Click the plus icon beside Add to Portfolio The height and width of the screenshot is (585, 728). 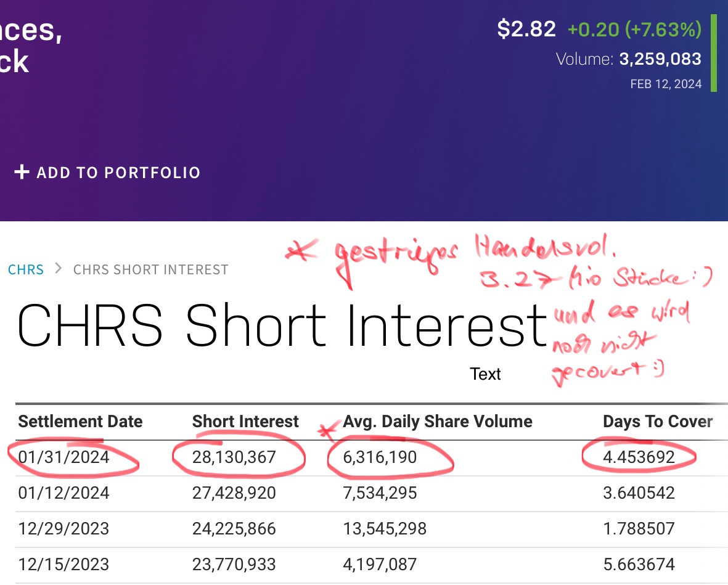[22, 172]
